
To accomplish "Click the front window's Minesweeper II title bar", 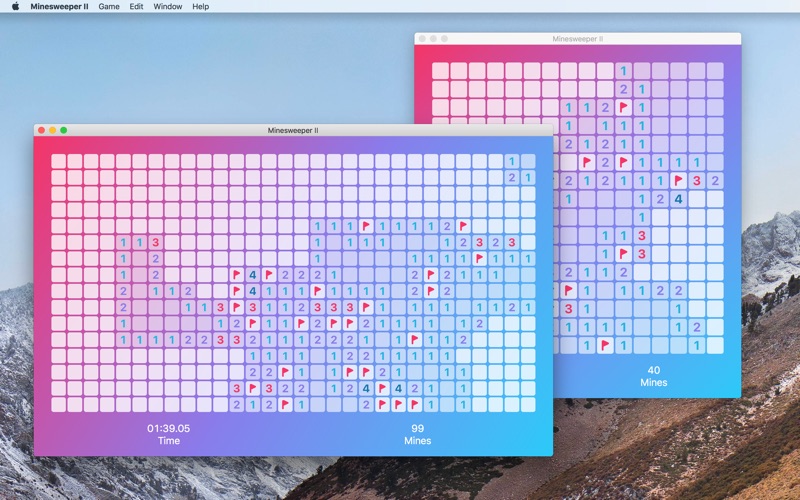I will pyautogui.click(x=293, y=130).
